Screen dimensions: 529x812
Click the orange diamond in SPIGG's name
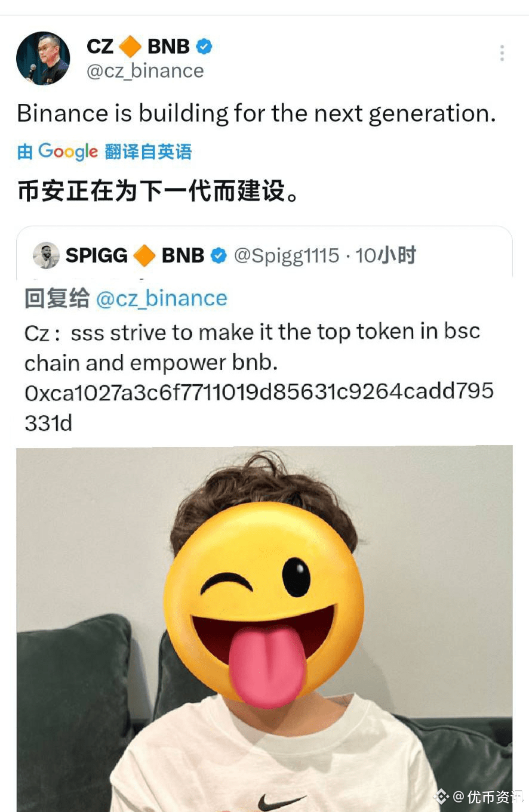(144, 256)
